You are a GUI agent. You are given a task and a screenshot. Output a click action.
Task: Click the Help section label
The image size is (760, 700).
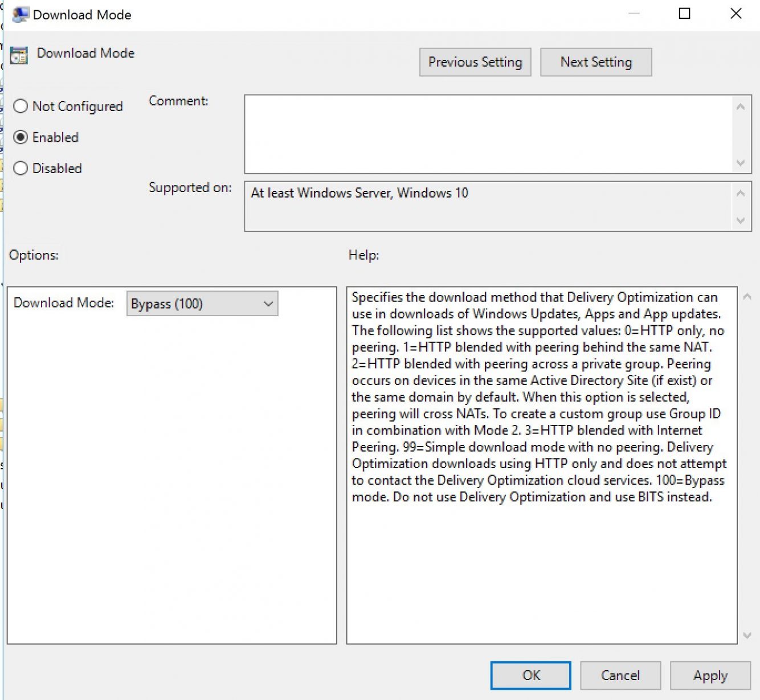(362, 255)
